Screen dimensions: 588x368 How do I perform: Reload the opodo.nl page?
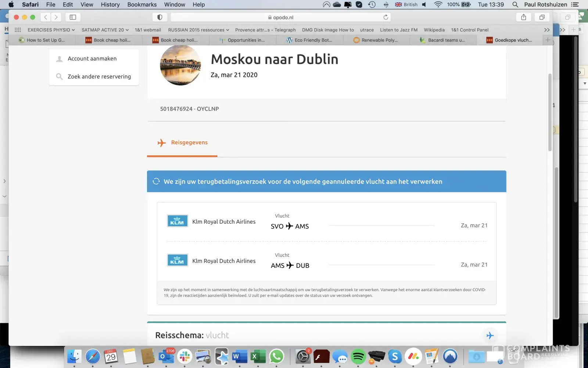pyautogui.click(x=386, y=17)
